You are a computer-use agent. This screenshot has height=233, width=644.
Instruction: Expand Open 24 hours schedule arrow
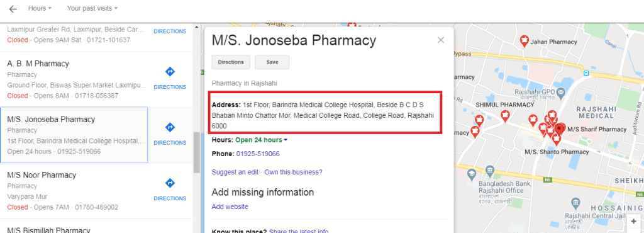(x=286, y=140)
